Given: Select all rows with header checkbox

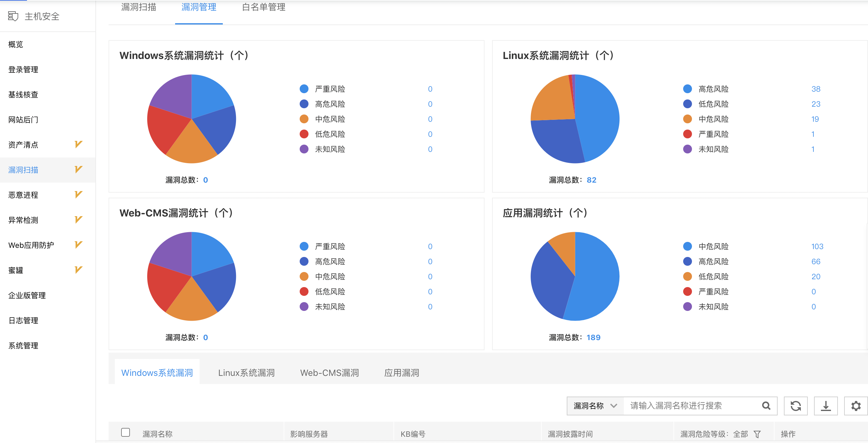Looking at the screenshot, I should (125, 432).
